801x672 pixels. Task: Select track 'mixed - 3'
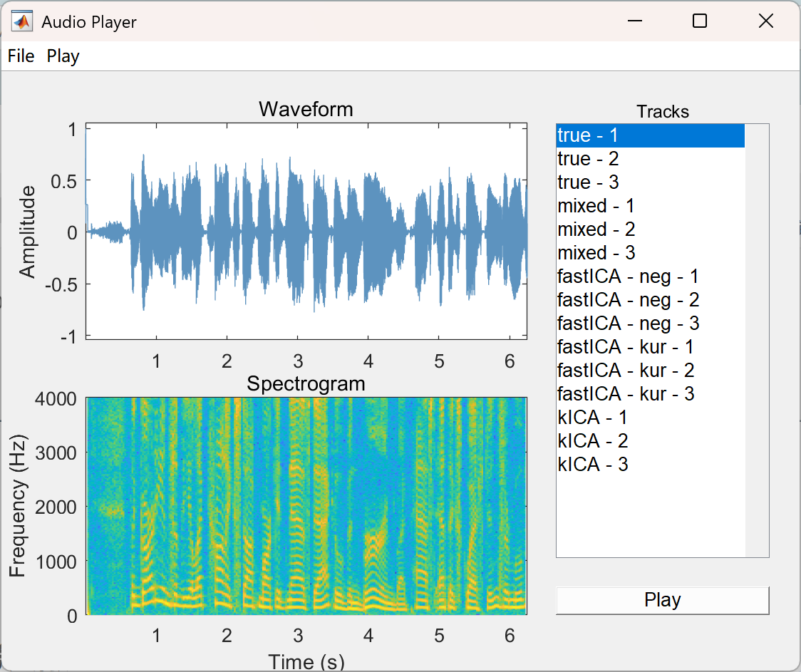(x=651, y=253)
